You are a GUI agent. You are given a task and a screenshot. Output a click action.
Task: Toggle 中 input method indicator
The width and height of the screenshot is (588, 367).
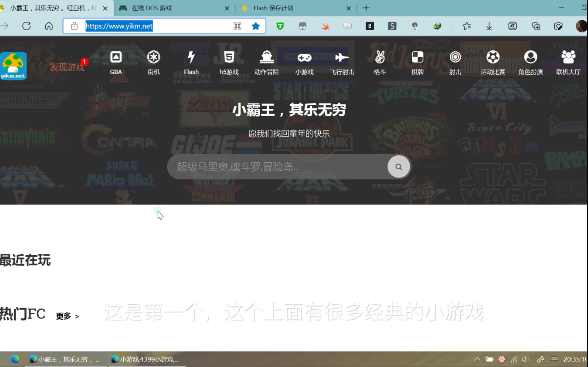(554, 359)
